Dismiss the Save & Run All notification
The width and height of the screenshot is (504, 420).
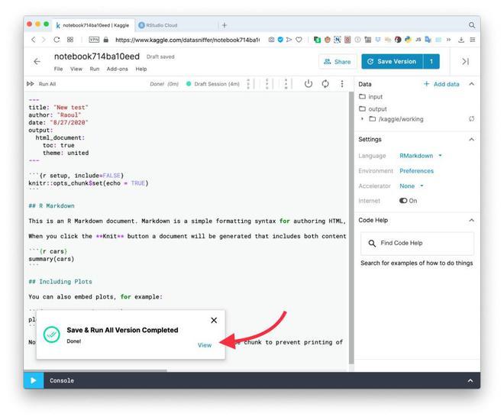pyautogui.click(x=214, y=320)
